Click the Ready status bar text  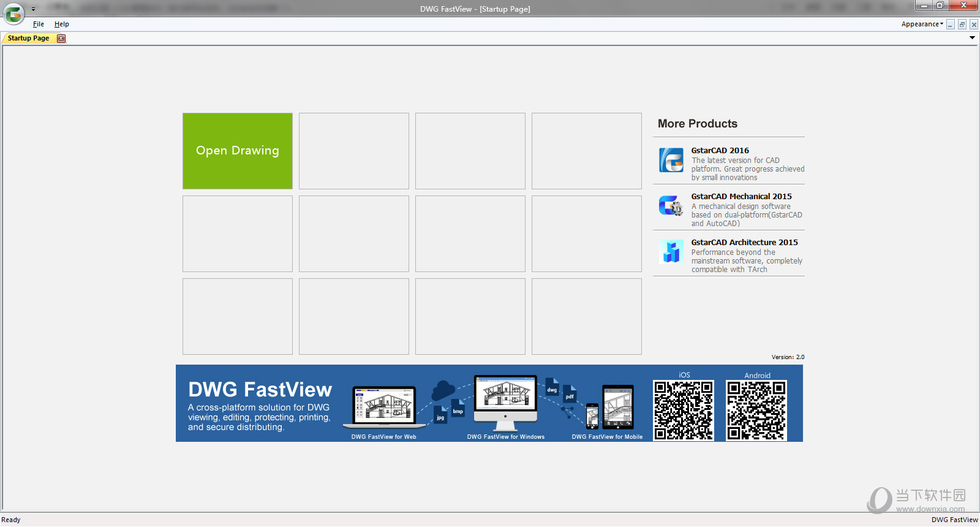pyautogui.click(x=11, y=520)
